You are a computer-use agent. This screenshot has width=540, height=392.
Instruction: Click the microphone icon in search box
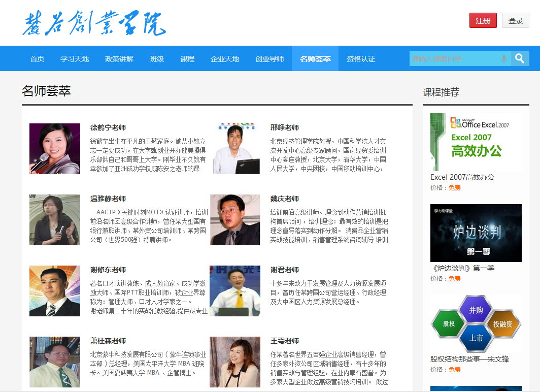pos(503,59)
